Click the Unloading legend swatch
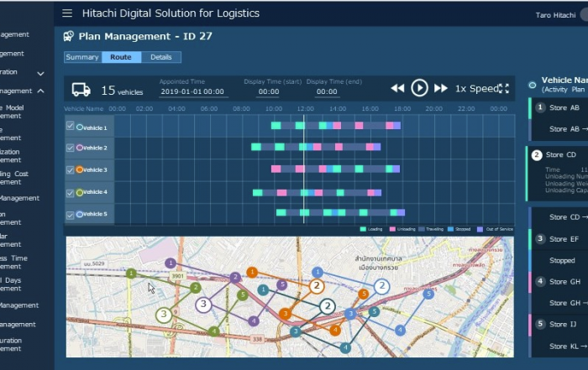This screenshot has width=588, height=370. (x=392, y=229)
